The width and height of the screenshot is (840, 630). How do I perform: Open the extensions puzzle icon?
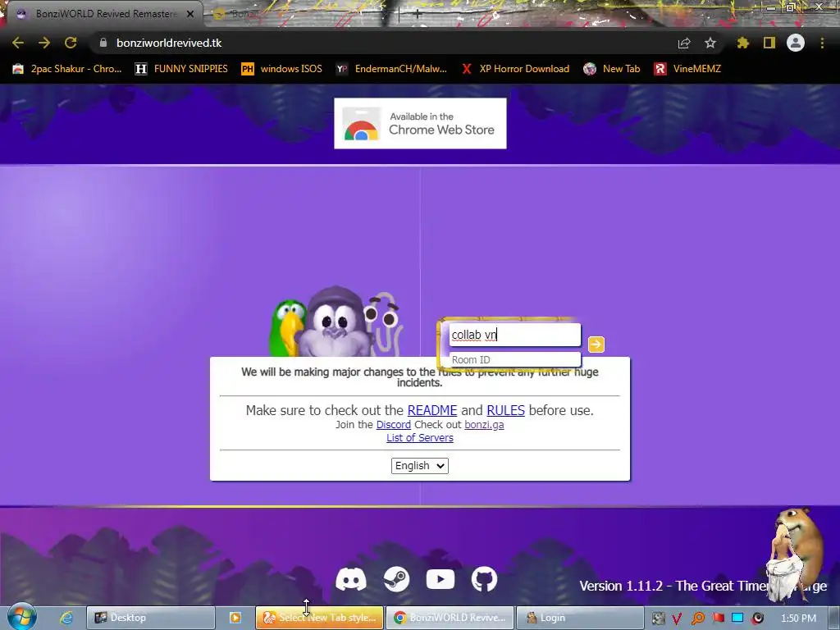point(742,43)
